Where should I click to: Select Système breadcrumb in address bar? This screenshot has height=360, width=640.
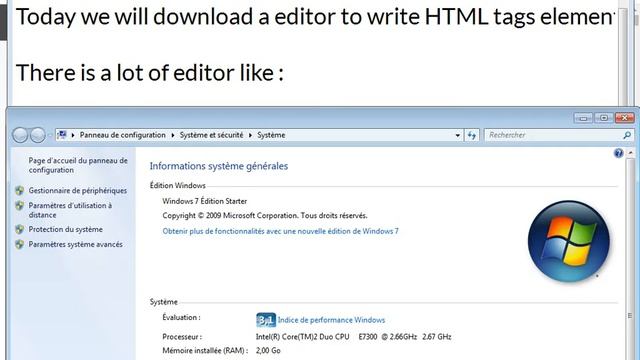click(x=271, y=135)
